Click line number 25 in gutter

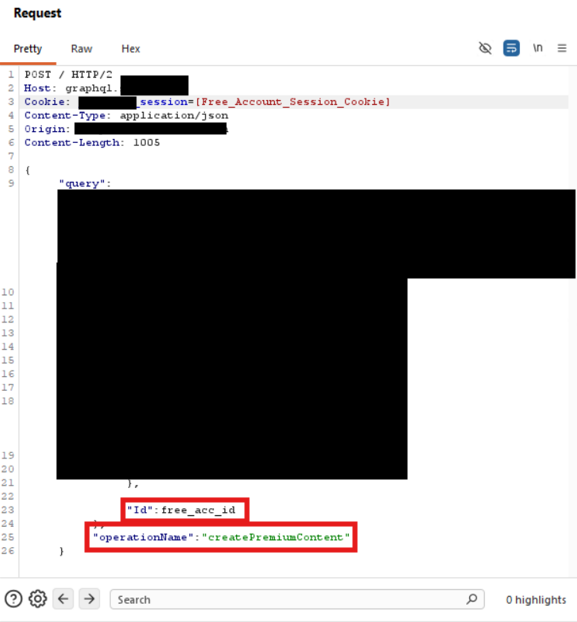point(8,537)
